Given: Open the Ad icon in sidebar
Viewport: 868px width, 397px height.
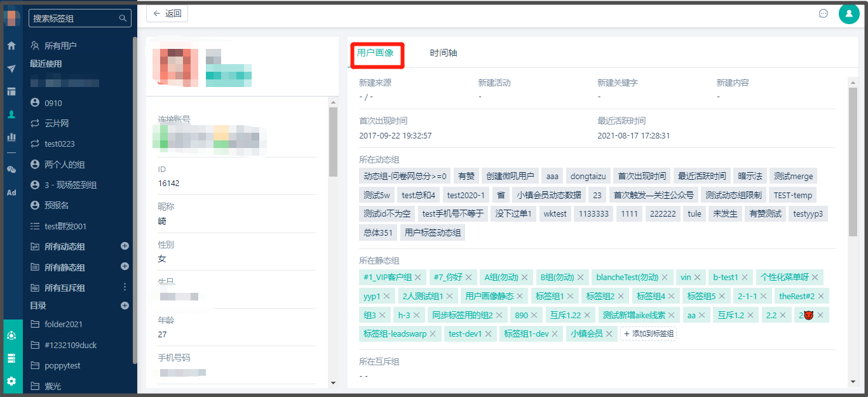Looking at the screenshot, I should click(x=11, y=192).
